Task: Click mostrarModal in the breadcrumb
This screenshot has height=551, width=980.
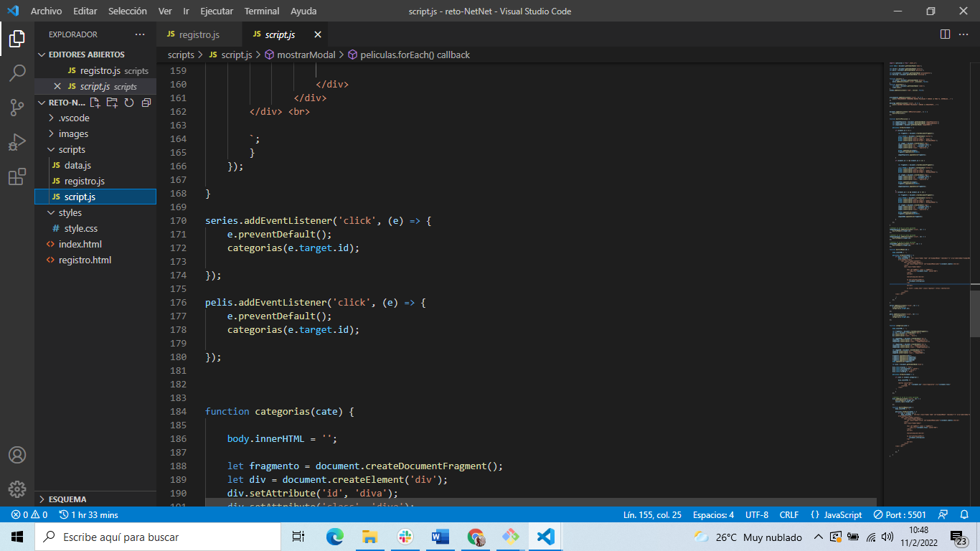Action: [301, 55]
